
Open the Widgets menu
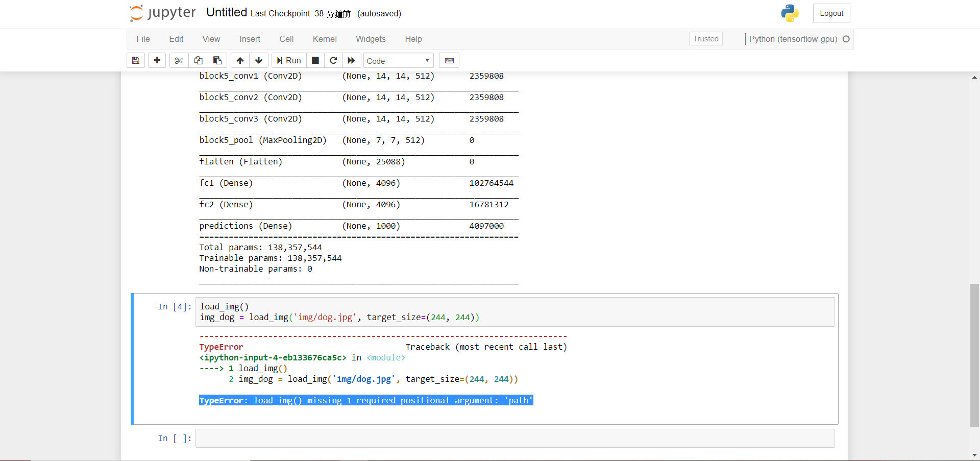pos(370,39)
